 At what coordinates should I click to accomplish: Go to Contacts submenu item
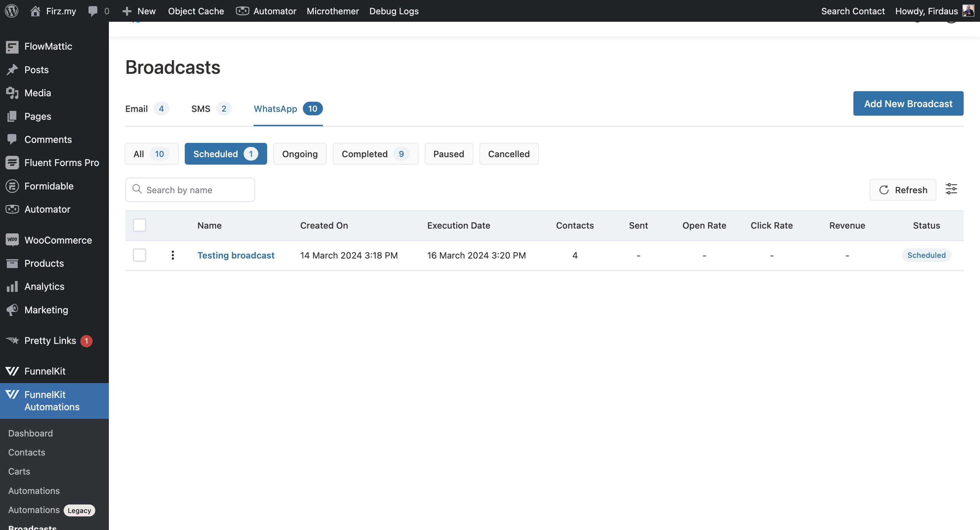[27, 452]
